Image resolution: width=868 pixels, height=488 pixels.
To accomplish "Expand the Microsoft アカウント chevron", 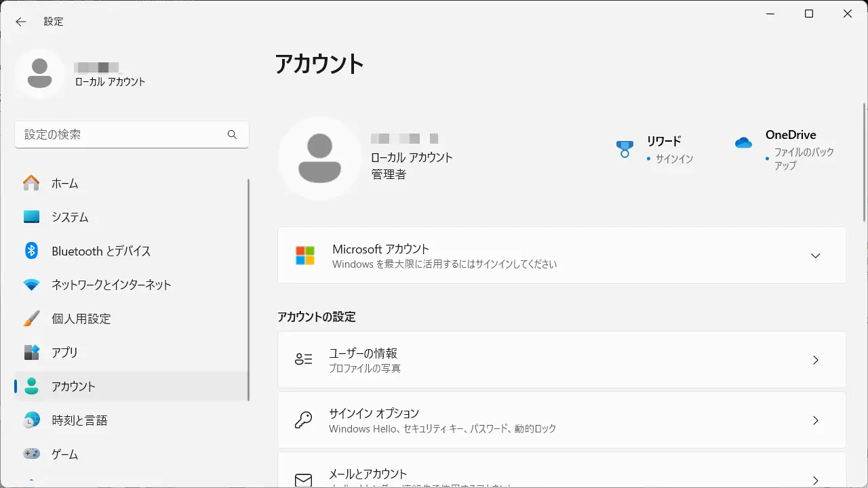I will point(816,256).
